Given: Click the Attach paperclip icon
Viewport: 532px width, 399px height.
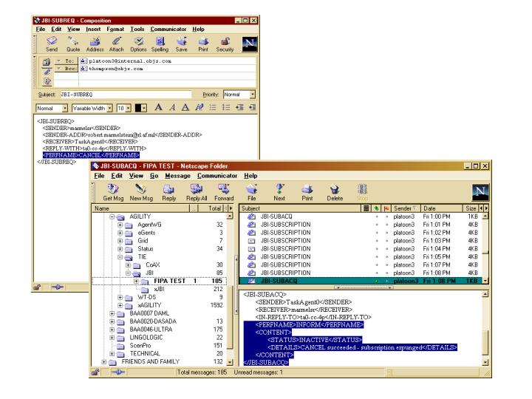Looking at the screenshot, I should click(x=117, y=44).
